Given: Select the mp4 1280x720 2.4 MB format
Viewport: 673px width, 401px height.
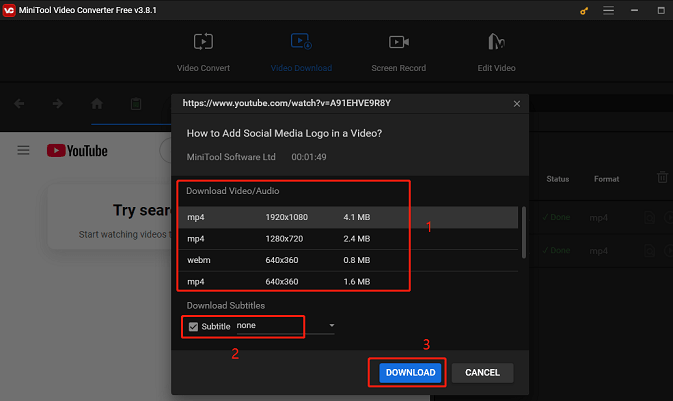Looking at the screenshot, I should pyautogui.click(x=348, y=239).
